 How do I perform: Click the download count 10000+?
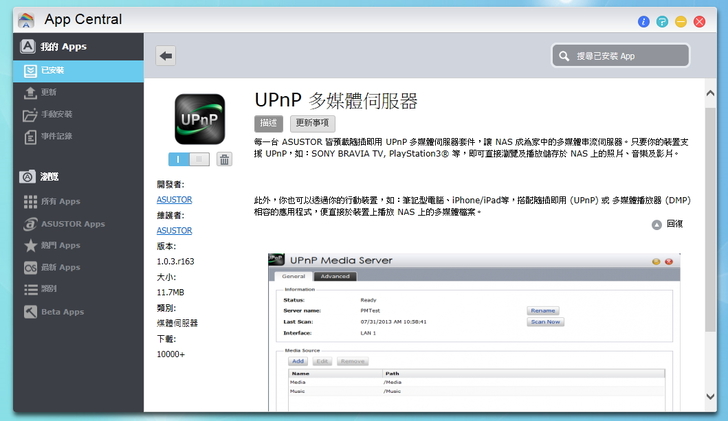pos(170,354)
